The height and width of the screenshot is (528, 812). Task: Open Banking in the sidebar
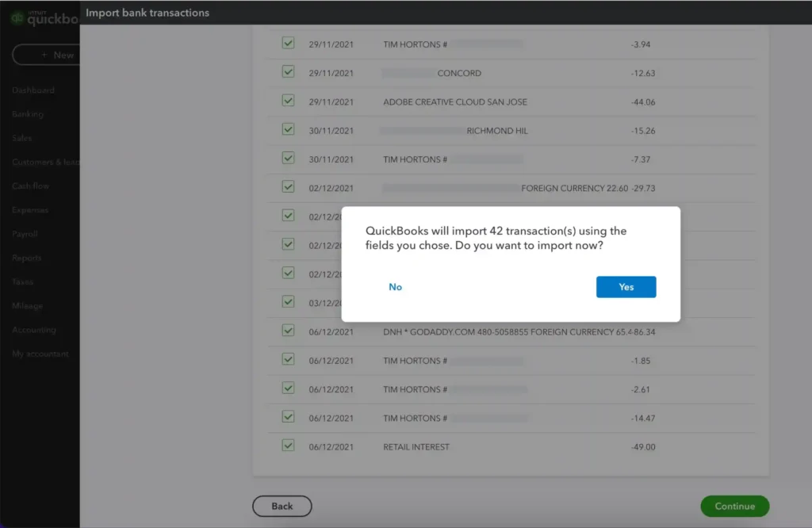coord(28,114)
